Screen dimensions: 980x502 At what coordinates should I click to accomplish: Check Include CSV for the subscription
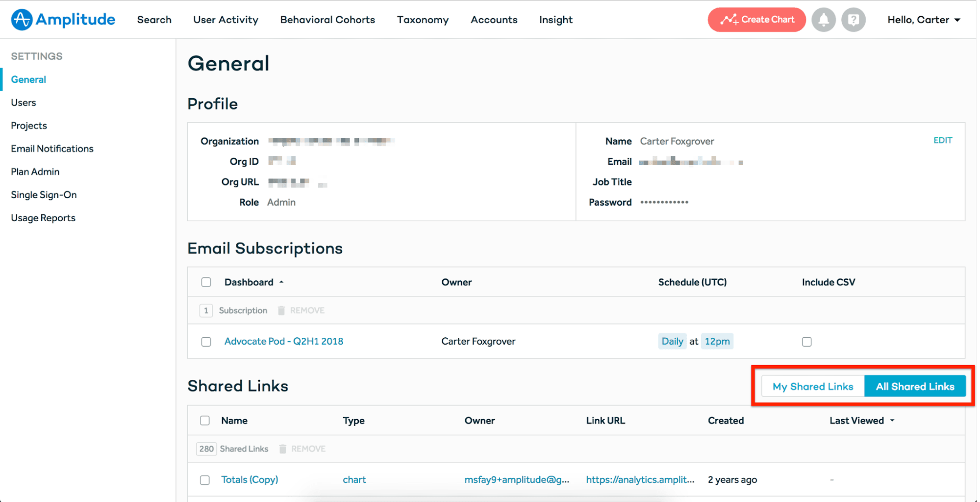pyautogui.click(x=806, y=341)
